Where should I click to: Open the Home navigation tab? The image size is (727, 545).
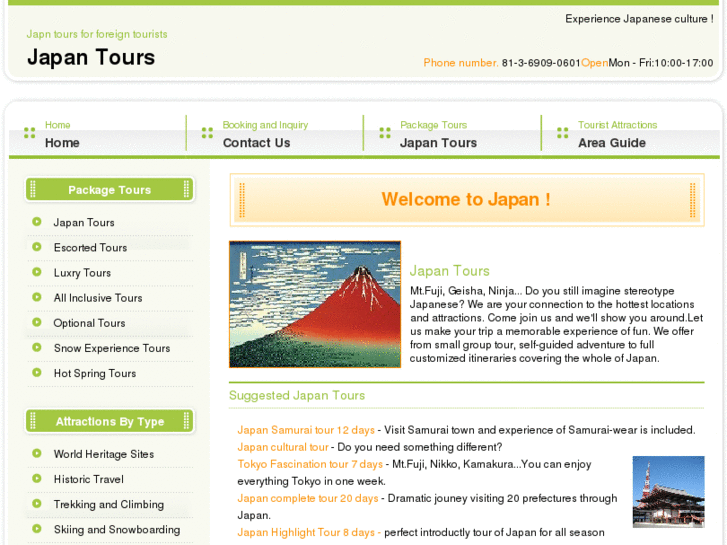pyautogui.click(x=97, y=135)
